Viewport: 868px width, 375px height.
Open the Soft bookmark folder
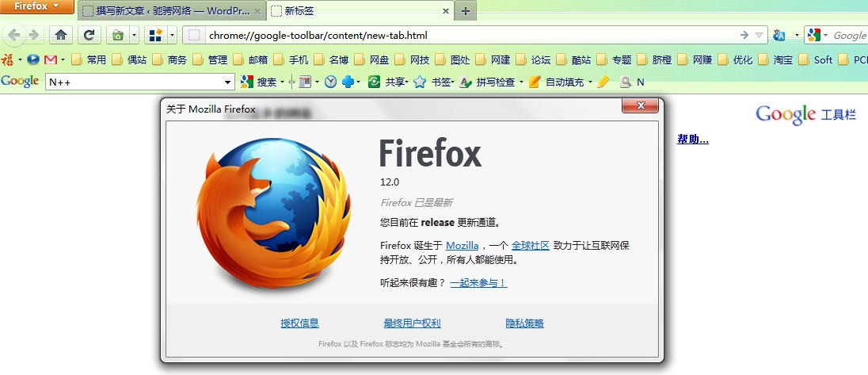[x=817, y=59]
